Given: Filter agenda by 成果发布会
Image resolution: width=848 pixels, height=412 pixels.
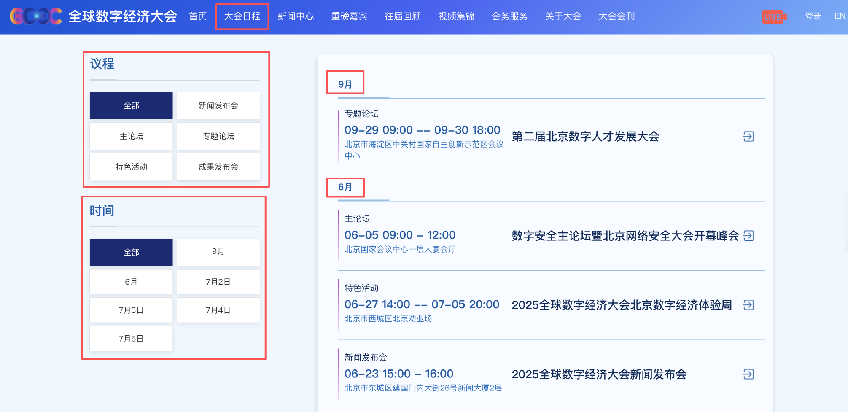Looking at the screenshot, I should [x=218, y=166].
